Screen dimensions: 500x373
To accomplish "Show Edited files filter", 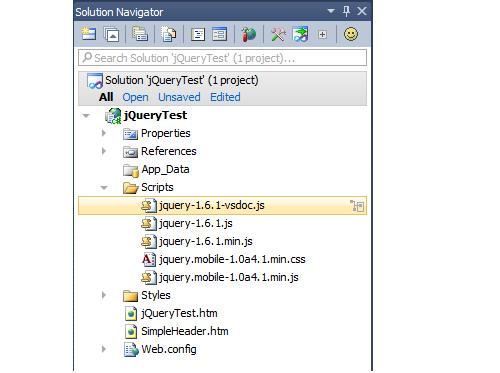I will (225, 97).
